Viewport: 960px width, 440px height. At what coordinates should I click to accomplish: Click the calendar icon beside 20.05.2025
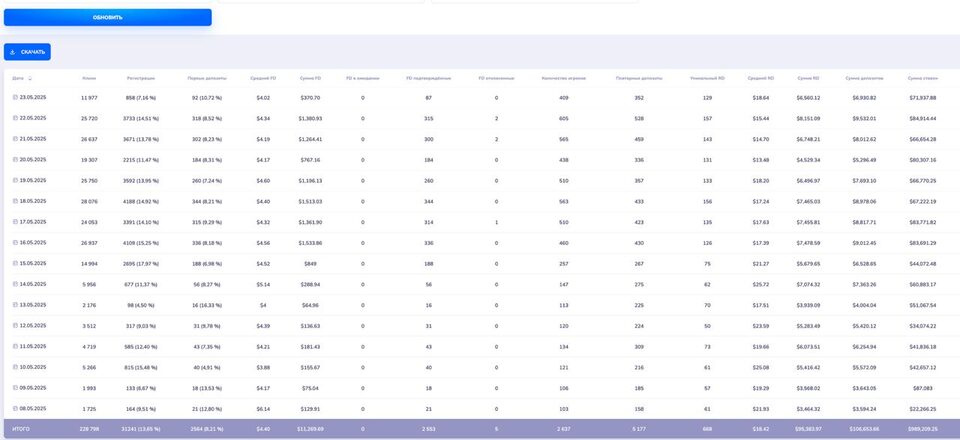(x=15, y=160)
